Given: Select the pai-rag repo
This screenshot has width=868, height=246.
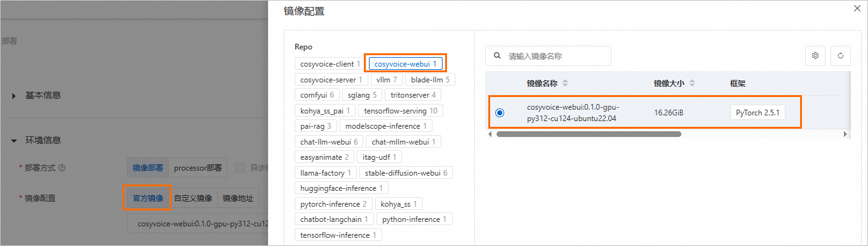Looking at the screenshot, I should (x=316, y=126).
